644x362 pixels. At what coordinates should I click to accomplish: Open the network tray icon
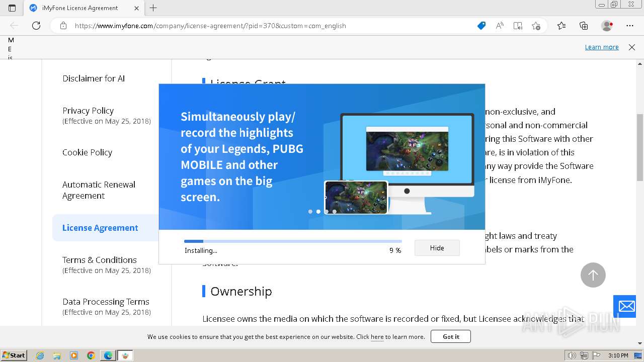(584, 355)
